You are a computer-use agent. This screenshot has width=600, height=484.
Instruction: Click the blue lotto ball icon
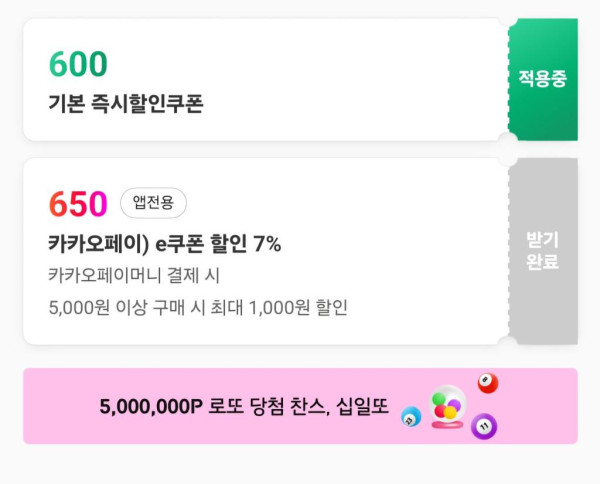410,415
